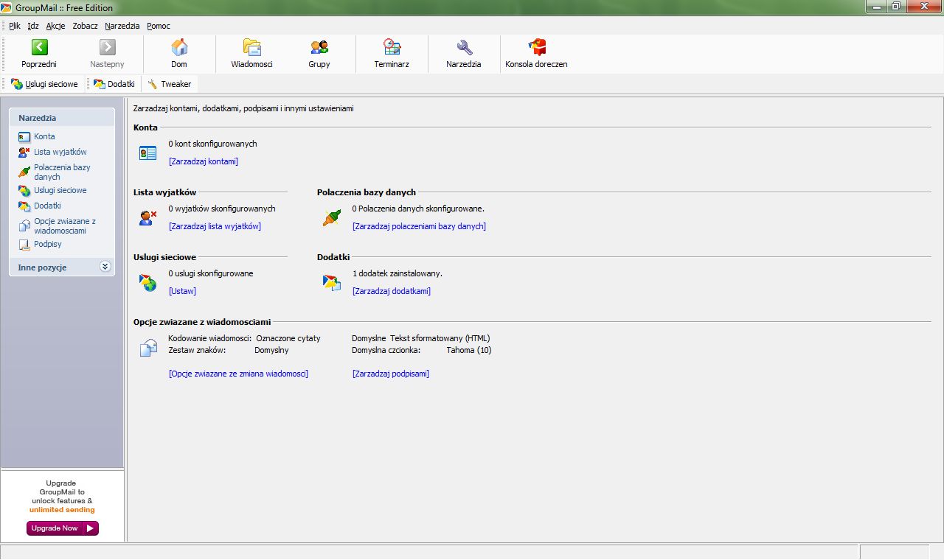Open the Narzedzia tools section

coord(464,55)
